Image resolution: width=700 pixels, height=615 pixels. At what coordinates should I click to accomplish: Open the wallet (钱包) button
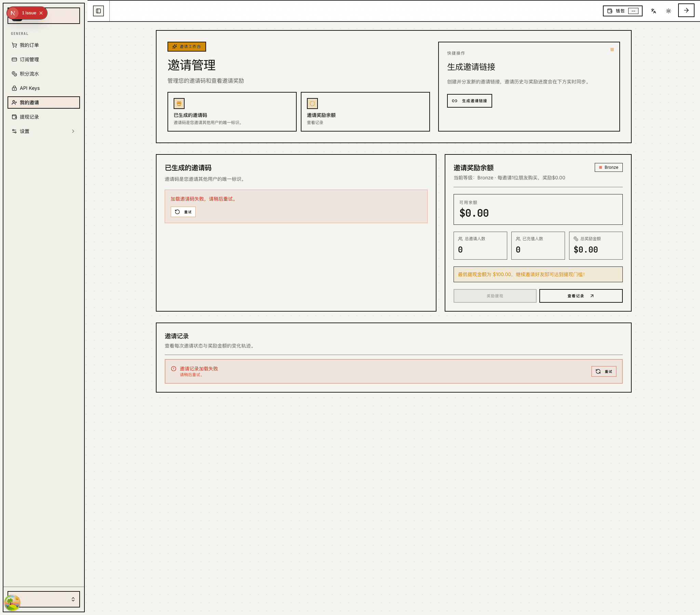click(622, 11)
